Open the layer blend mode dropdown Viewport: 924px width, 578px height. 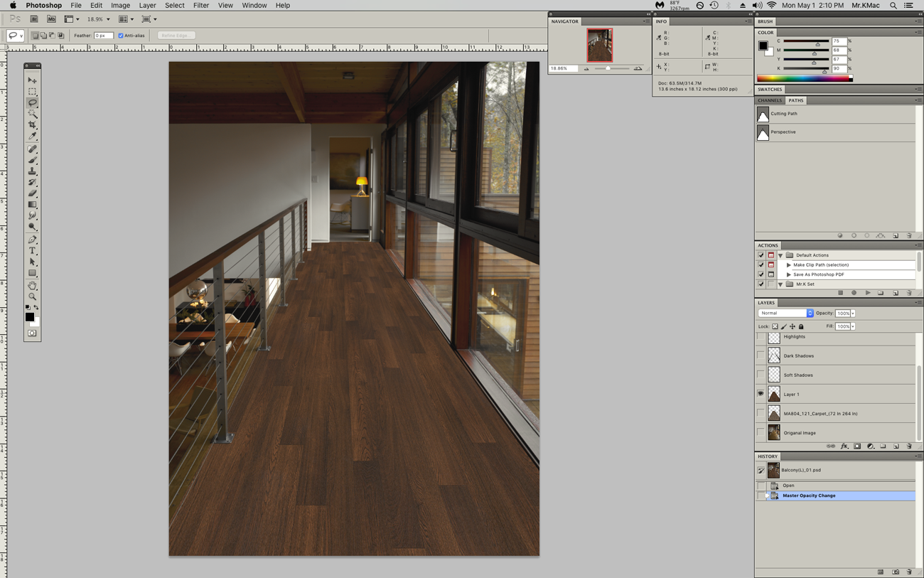click(785, 314)
